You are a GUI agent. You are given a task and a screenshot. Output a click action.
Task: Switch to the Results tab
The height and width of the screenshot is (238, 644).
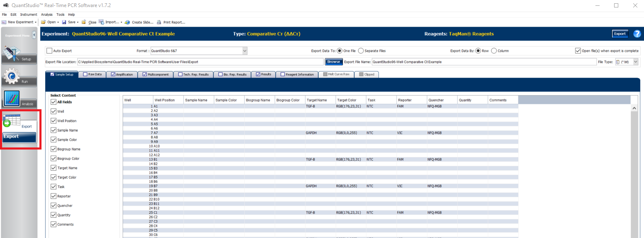click(263, 74)
